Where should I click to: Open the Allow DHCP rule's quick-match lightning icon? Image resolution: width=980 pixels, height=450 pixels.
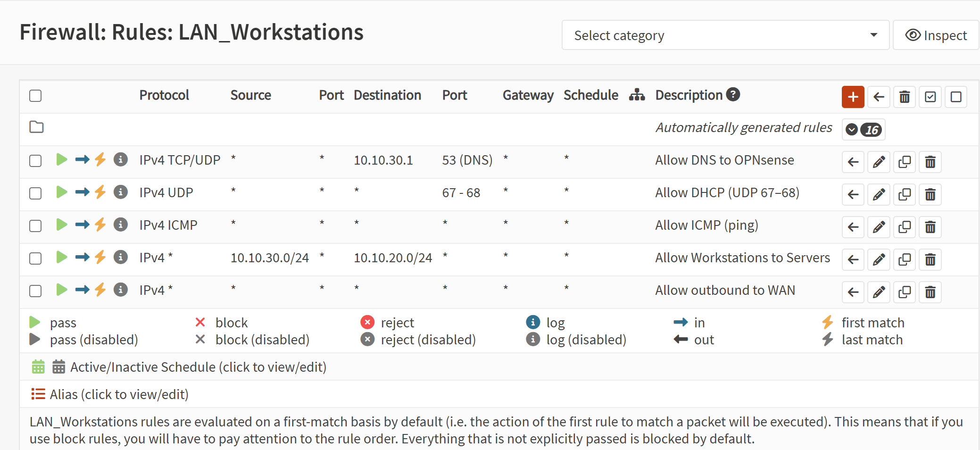[x=100, y=192]
